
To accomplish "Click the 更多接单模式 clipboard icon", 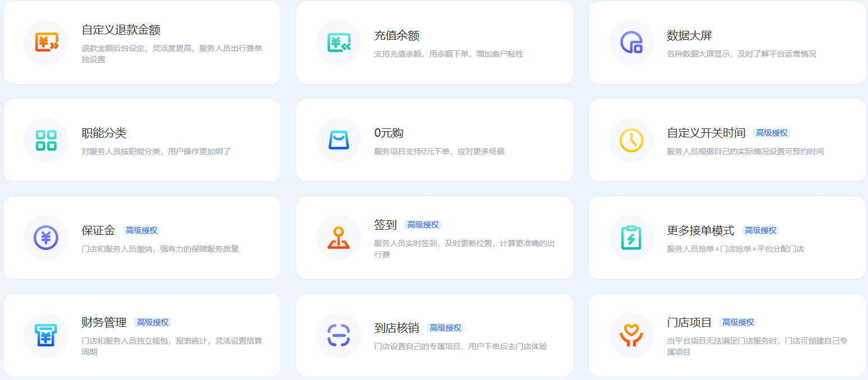I will tap(631, 238).
